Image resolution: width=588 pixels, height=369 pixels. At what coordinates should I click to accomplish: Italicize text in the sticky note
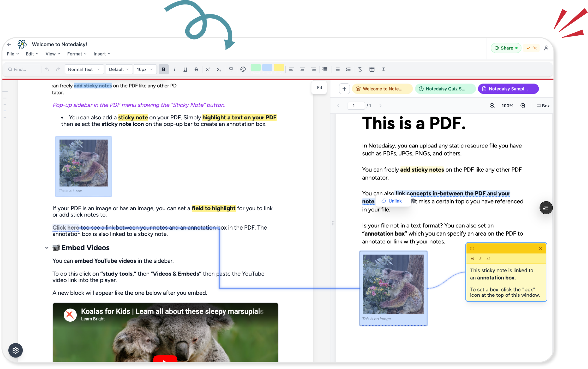point(480,259)
